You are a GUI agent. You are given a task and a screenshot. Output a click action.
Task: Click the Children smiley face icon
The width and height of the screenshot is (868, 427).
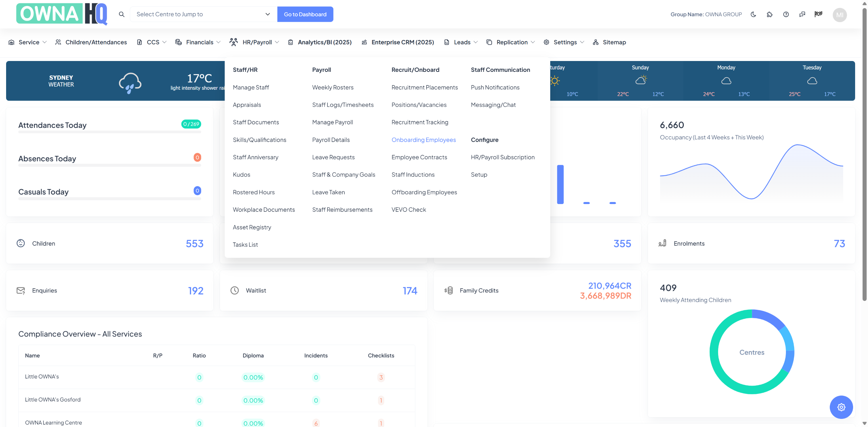(x=21, y=243)
